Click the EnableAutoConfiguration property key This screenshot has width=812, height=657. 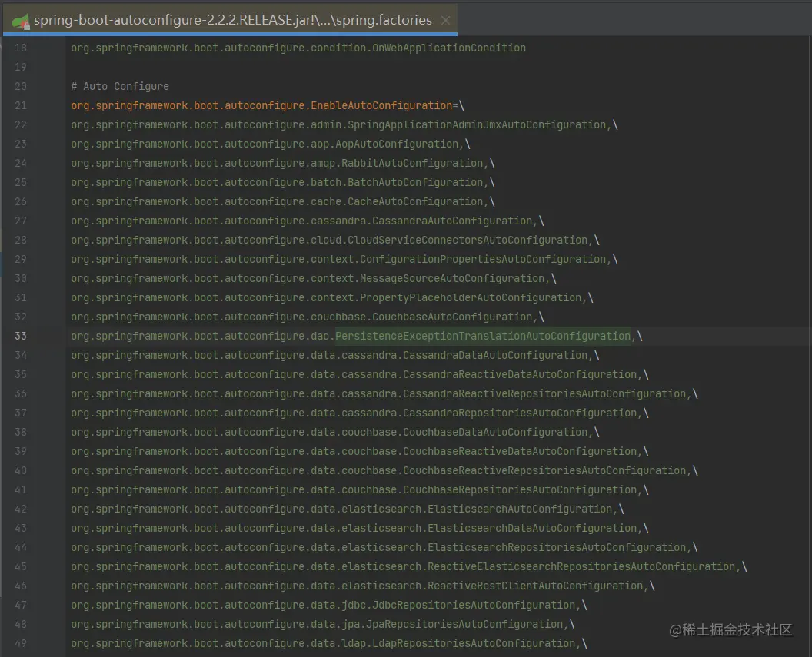coord(261,105)
